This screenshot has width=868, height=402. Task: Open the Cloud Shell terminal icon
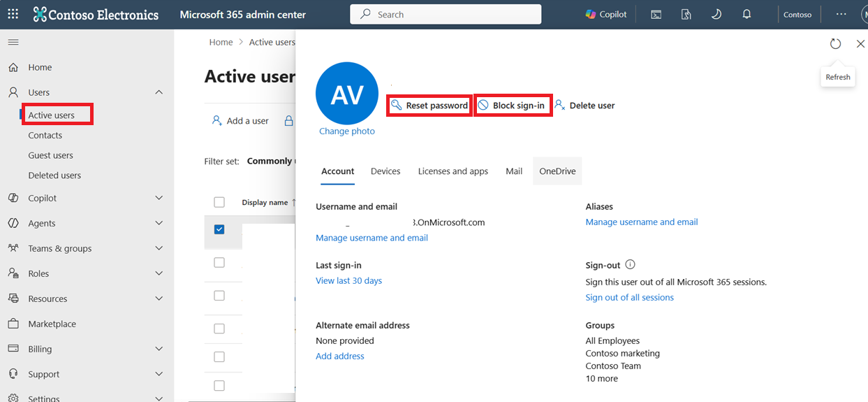(656, 14)
